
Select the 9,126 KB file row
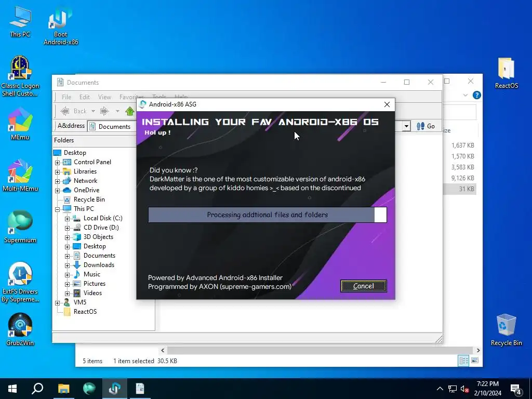[x=460, y=178]
